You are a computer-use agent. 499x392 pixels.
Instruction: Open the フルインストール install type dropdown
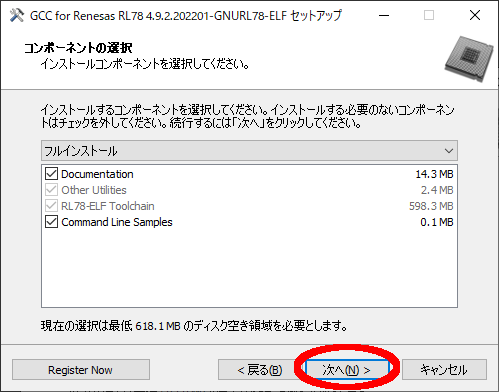249,151
